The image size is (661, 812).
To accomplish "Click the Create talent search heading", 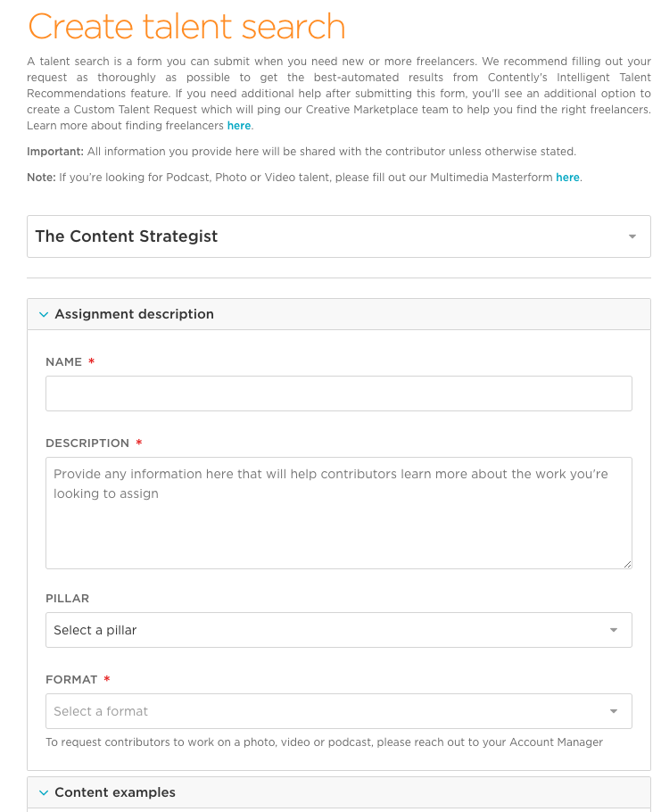I will pos(187,27).
